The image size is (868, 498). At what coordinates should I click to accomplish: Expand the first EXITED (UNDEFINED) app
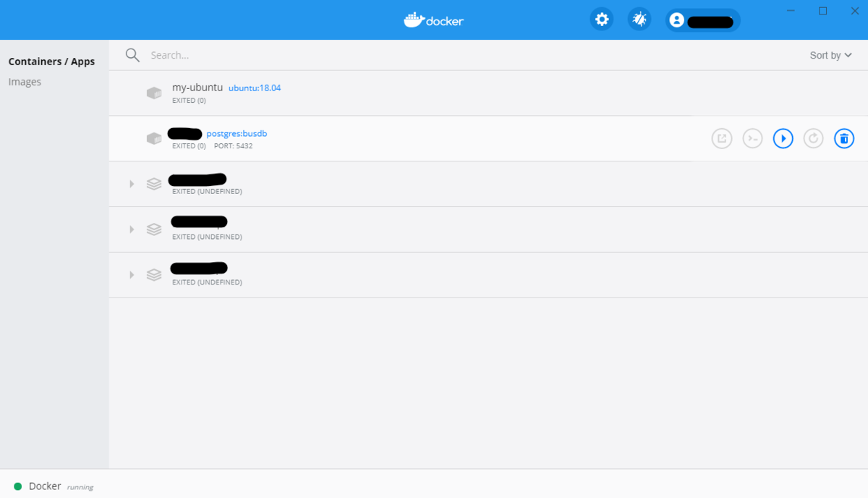132,184
